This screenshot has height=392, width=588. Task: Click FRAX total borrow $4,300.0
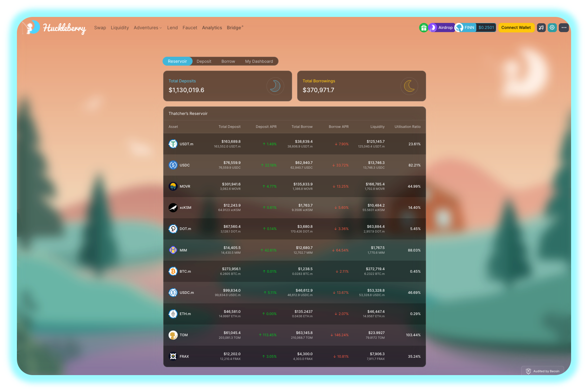[305, 354]
